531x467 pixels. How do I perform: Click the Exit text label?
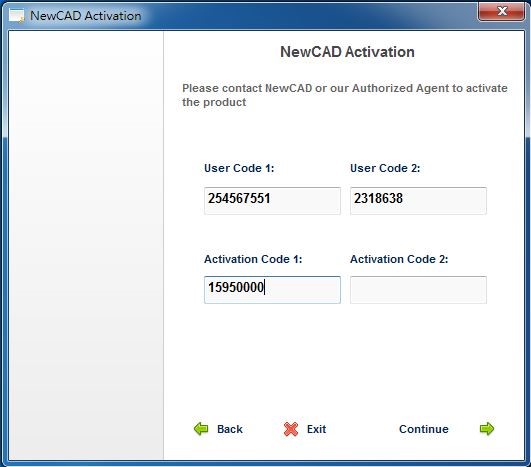(x=317, y=429)
